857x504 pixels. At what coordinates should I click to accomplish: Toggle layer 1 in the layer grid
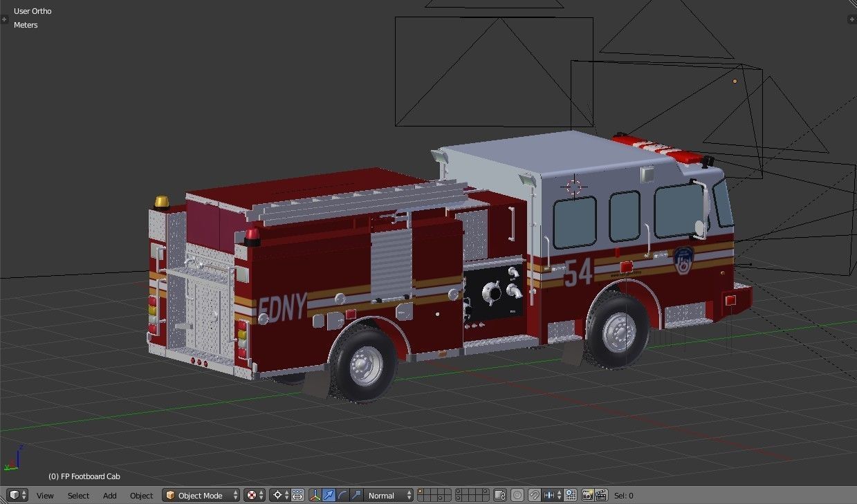click(x=421, y=492)
